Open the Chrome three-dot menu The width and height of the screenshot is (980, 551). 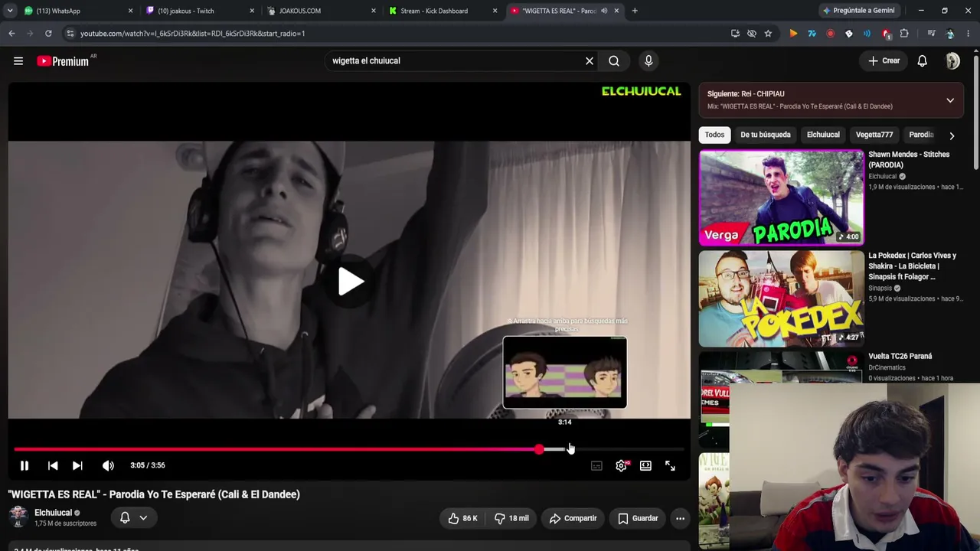(969, 34)
